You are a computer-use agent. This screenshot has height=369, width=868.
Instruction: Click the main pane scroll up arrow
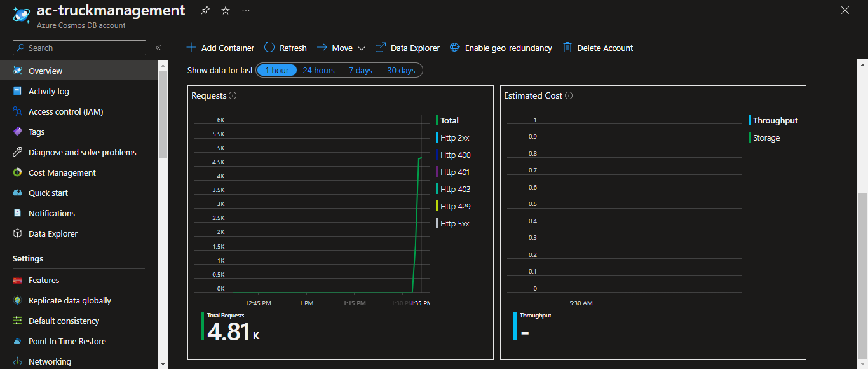(862, 64)
